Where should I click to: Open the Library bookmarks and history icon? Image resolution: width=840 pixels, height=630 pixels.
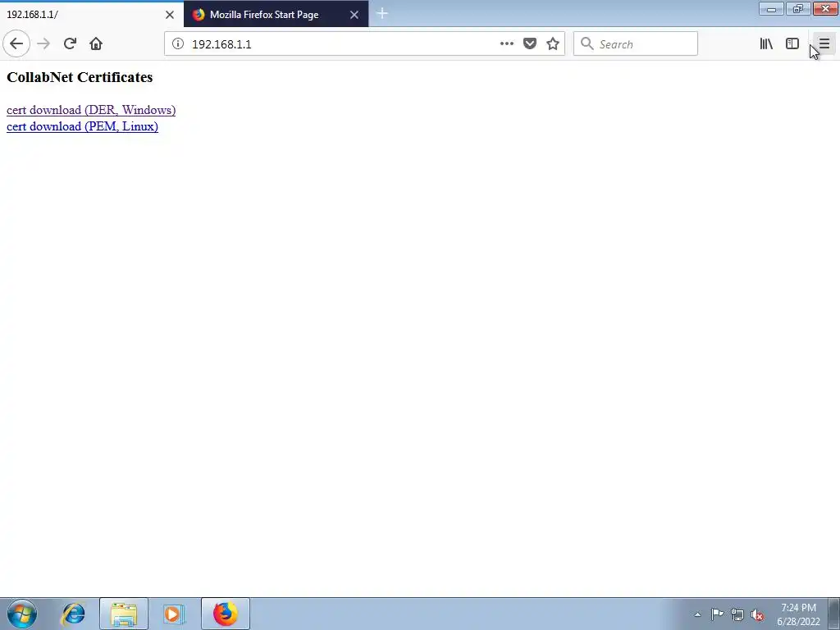[766, 44]
